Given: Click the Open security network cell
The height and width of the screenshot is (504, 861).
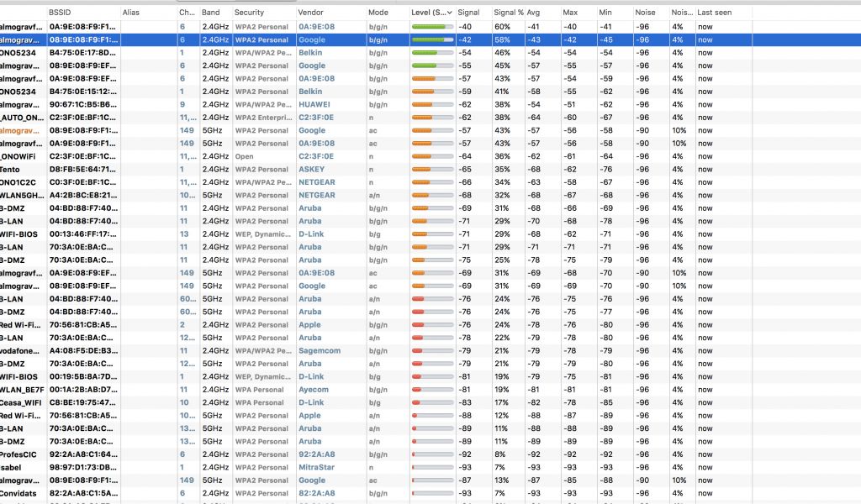Looking at the screenshot, I should [x=244, y=156].
